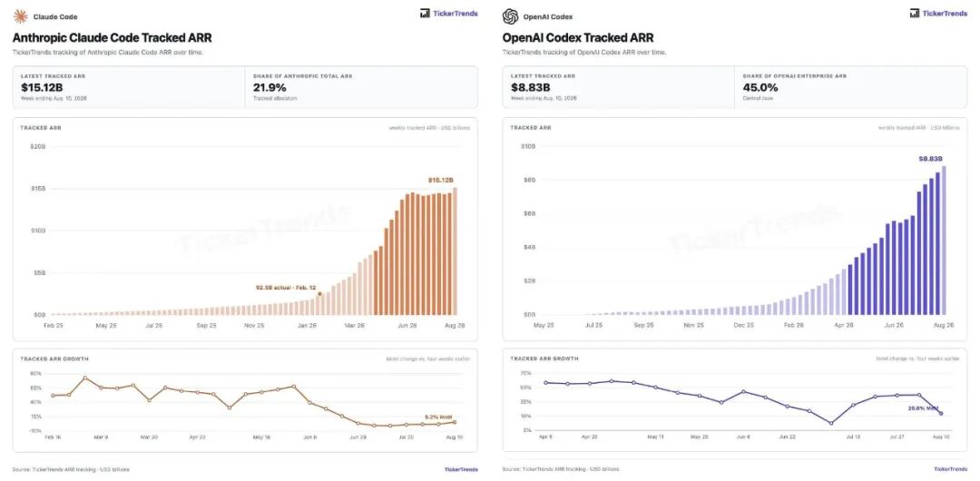Click the peak point on orange growth line
980x481 pixels.
pos(85,378)
